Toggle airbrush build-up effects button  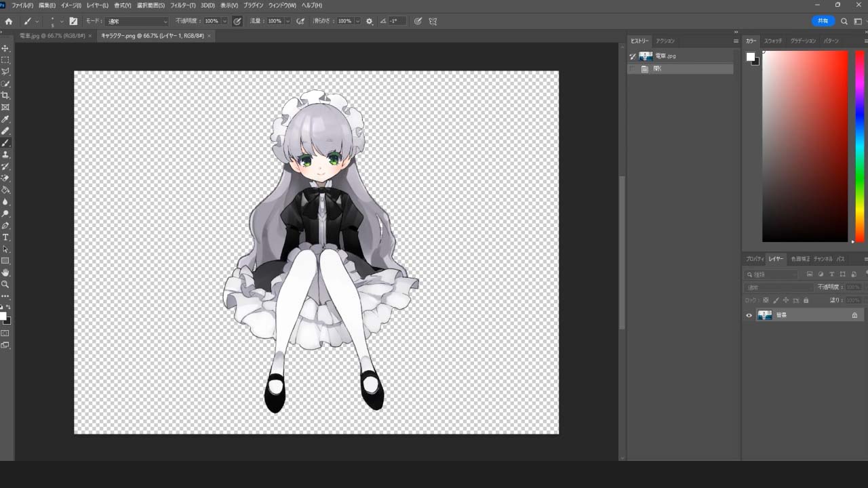coord(300,21)
